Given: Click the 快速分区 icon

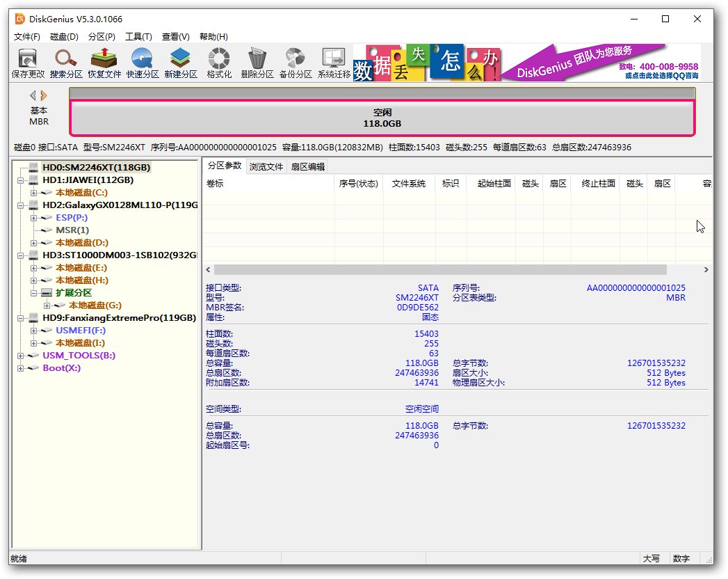Looking at the screenshot, I should [143, 62].
